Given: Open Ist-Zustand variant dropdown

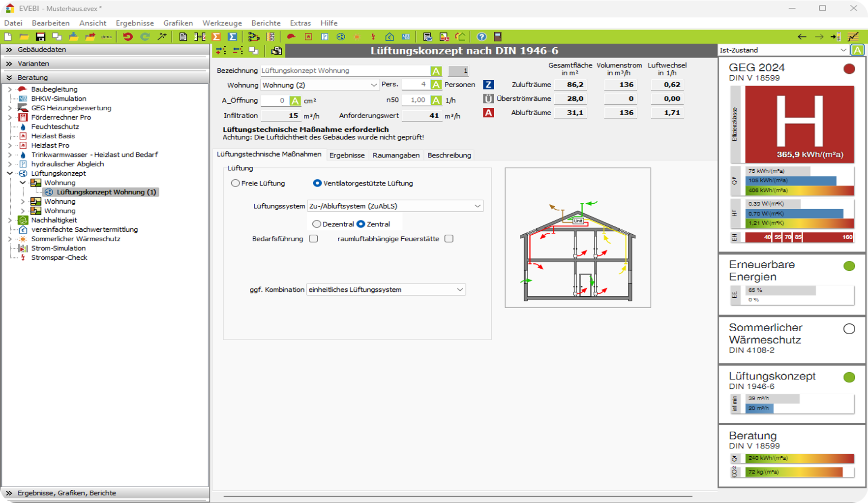Looking at the screenshot, I should 783,50.
